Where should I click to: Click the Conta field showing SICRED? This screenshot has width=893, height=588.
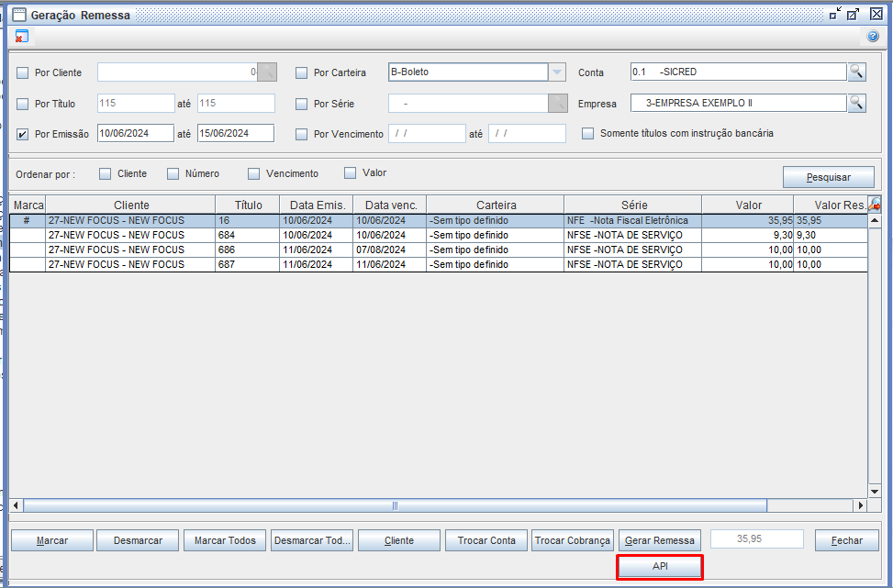(x=739, y=72)
